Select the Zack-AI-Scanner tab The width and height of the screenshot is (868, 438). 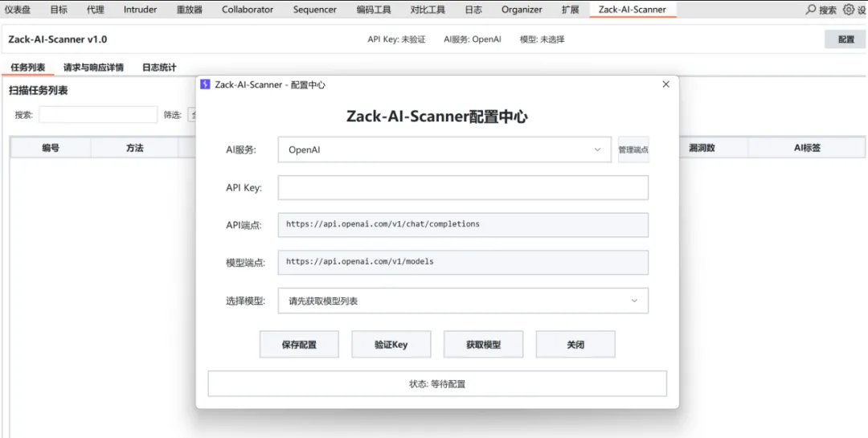pos(633,10)
